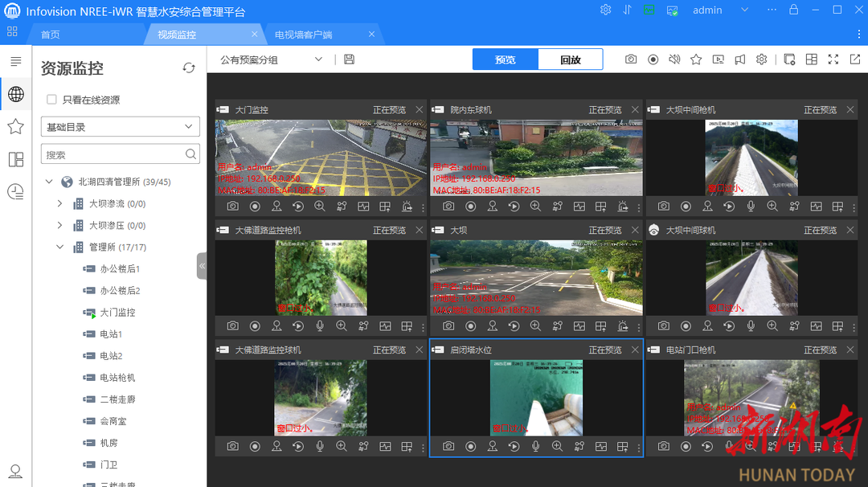Open the 基础目录 directory dropdown
The image size is (868, 487).
tap(120, 126)
